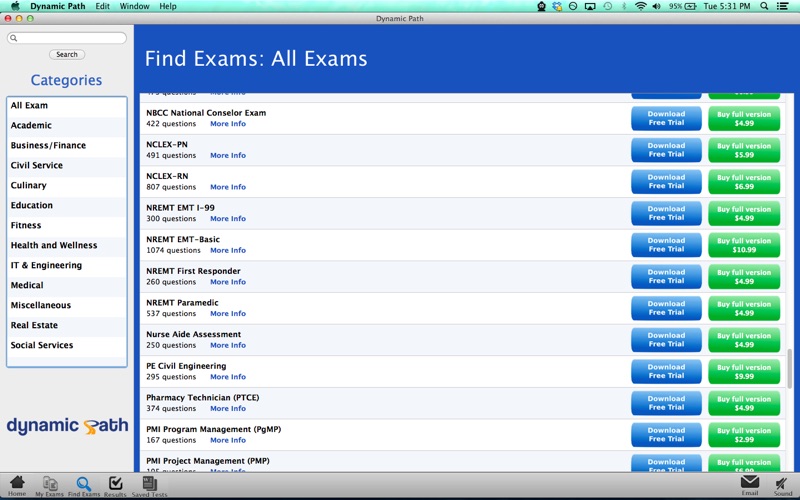Select Education category
The image size is (800, 500).
pos(67,205)
